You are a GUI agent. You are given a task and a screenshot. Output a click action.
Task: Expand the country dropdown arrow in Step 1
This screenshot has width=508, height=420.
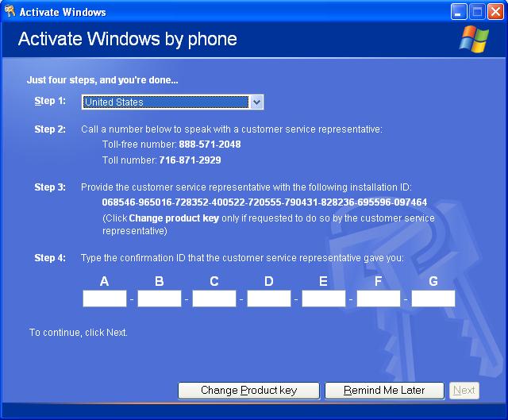pyautogui.click(x=256, y=102)
